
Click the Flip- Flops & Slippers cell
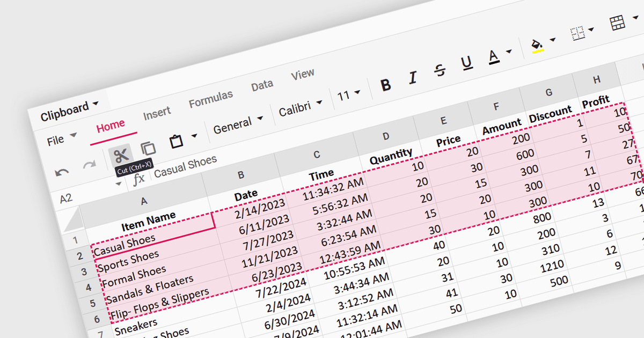pos(171,300)
